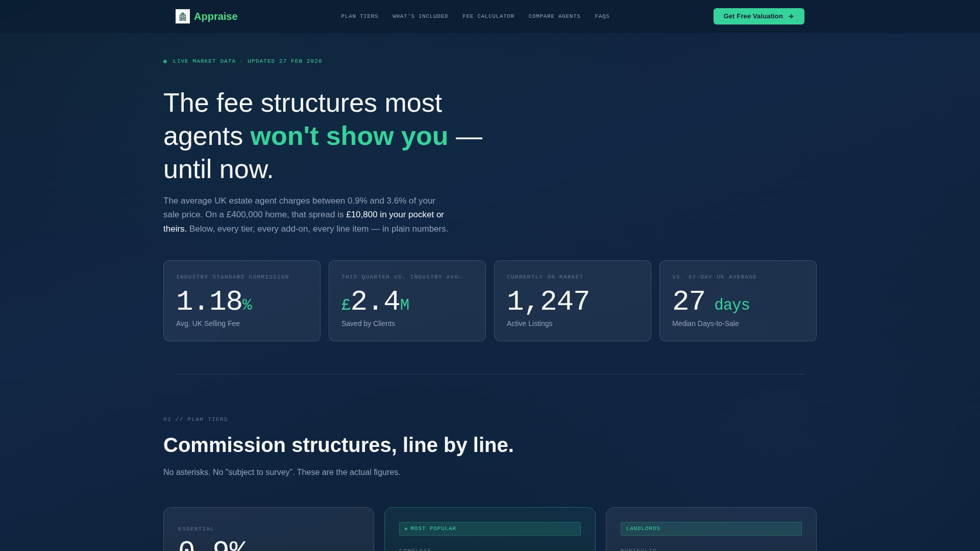Click the 1,247 active listings number

pos(548,301)
